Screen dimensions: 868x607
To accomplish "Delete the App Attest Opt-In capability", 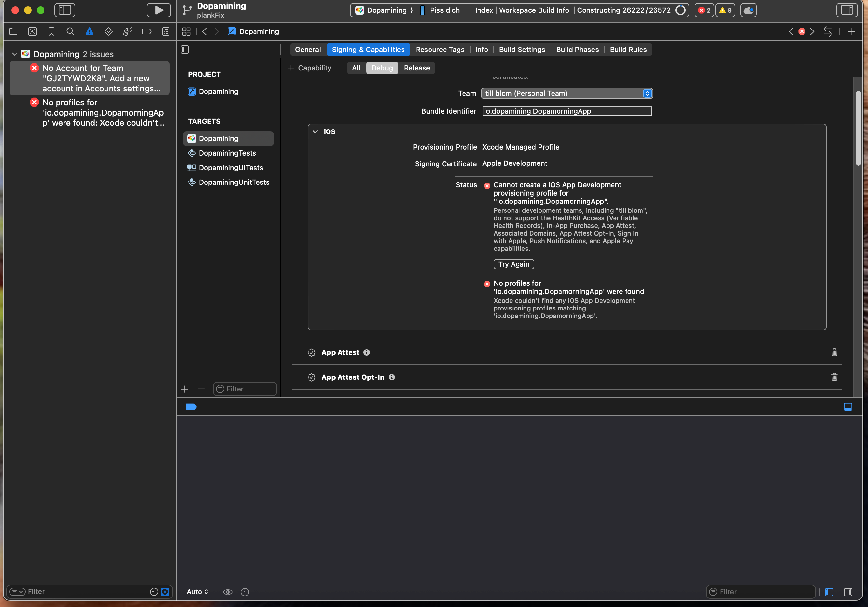I will tap(834, 377).
